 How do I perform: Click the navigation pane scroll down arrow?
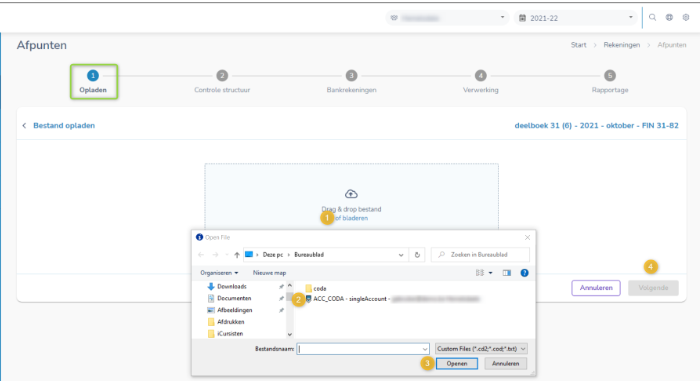[x=290, y=334]
